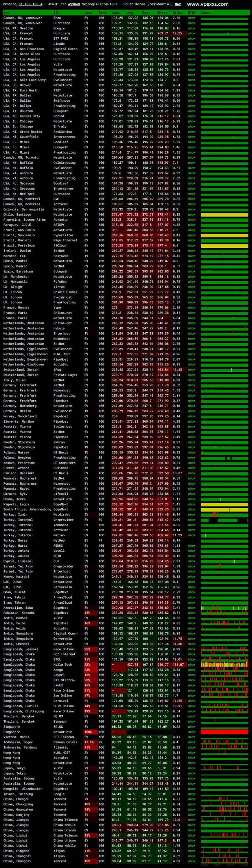Show MTR for Switzerland, Zurich iFog row
Screen dimensions: 252x868
pos(192,370)
